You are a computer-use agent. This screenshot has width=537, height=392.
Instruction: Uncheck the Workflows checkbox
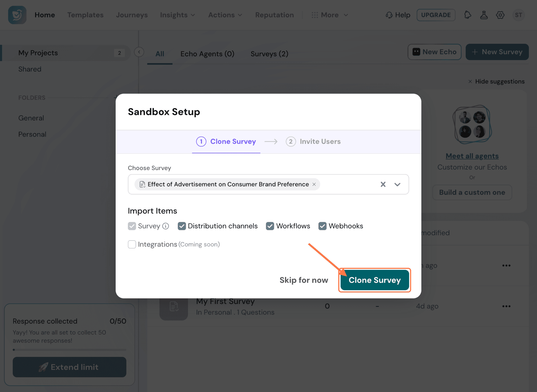pyautogui.click(x=270, y=226)
